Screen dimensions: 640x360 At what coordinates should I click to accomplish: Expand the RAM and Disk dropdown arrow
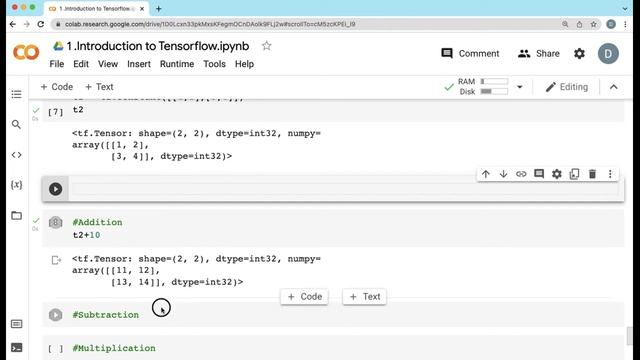pos(520,87)
